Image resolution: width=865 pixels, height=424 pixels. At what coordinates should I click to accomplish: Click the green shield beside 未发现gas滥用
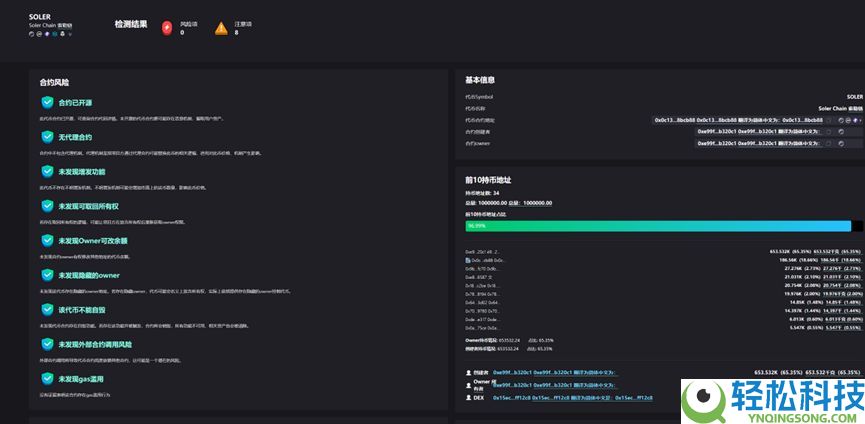coord(47,379)
